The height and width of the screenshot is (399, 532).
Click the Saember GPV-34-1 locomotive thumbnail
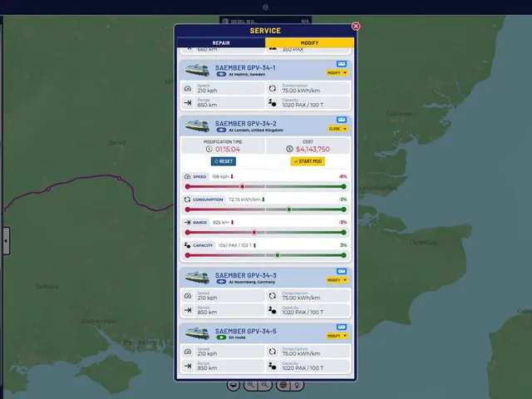[198, 70]
